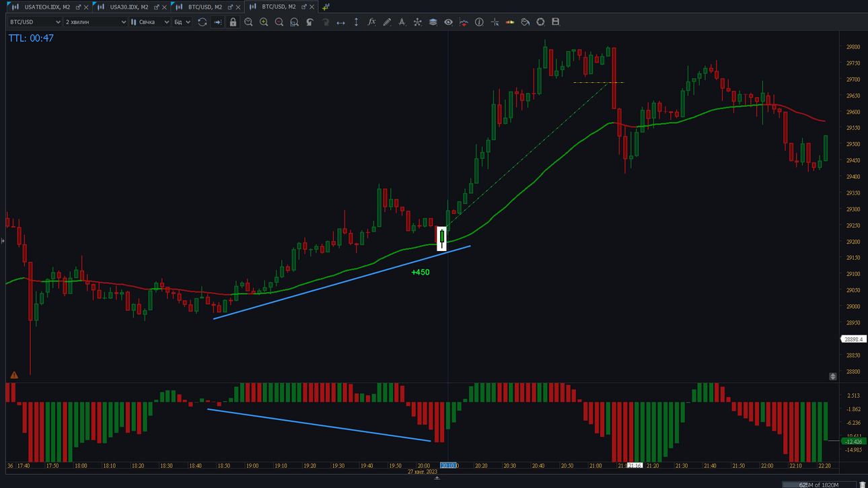Screen dimensions: 868x488
Task: Click the floppy disk save icon
Action: coord(556,22)
